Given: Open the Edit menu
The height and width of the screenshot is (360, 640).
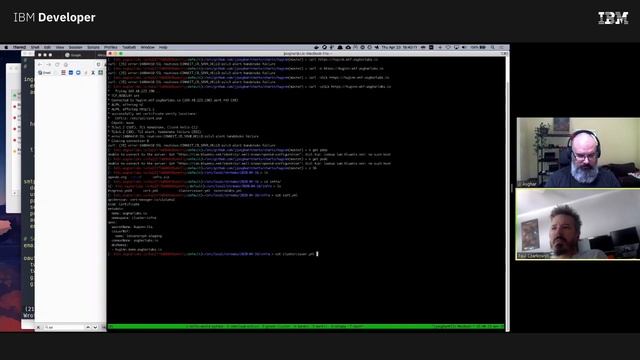Looking at the screenshot, I should pyautogui.click(x=47, y=47).
